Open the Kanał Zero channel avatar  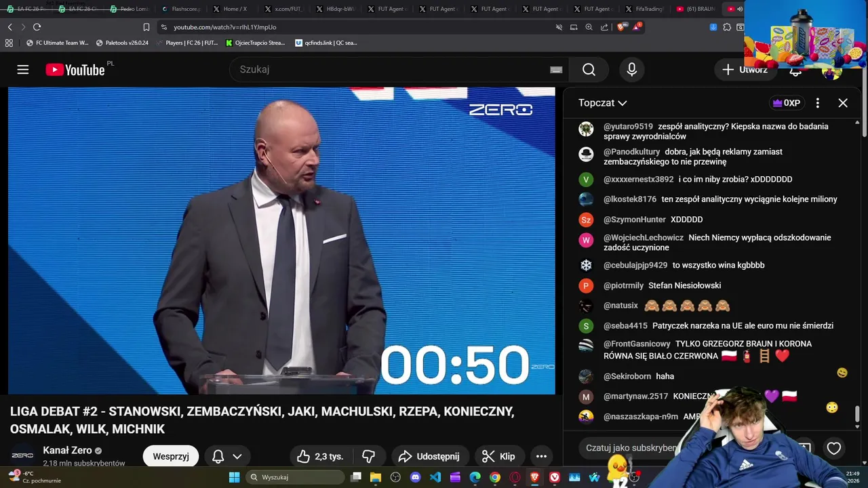point(22,455)
